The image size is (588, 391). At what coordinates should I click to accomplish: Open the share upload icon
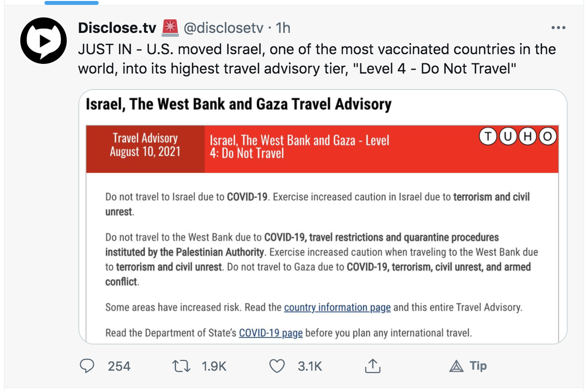pyautogui.click(x=372, y=366)
